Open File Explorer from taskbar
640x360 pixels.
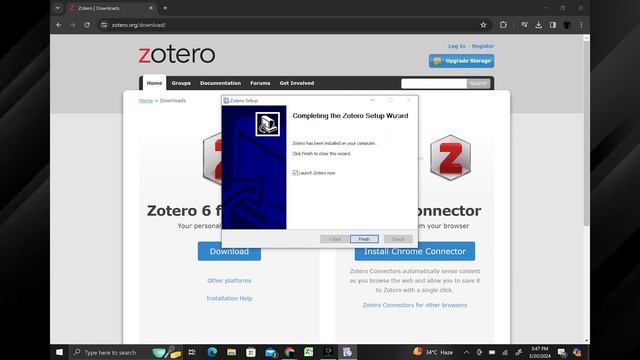(231, 352)
